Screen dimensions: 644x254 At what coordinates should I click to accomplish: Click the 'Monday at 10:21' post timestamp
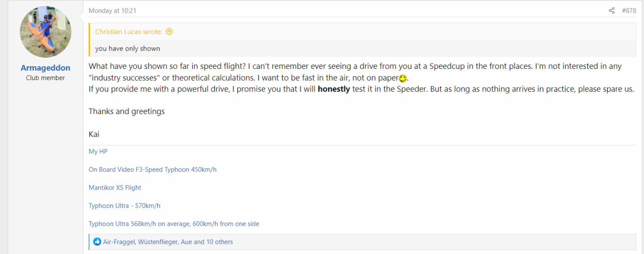pos(112,11)
